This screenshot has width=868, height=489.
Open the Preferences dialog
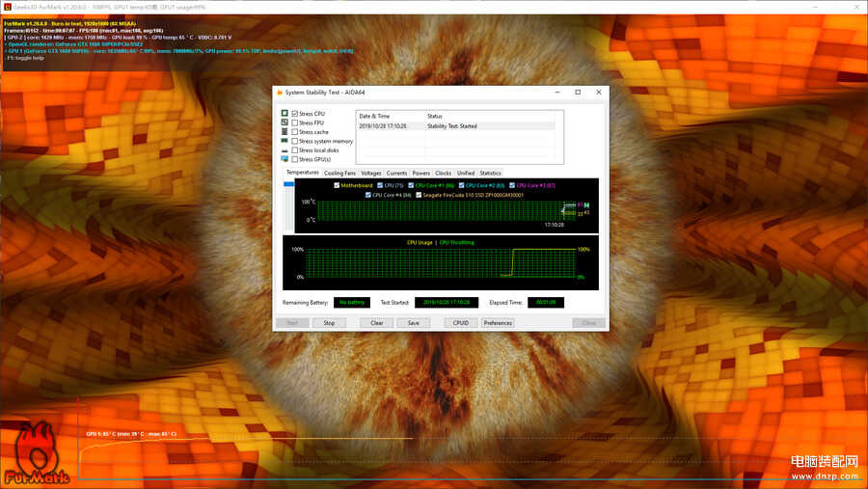pyautogui.click(x=498, y=323)
